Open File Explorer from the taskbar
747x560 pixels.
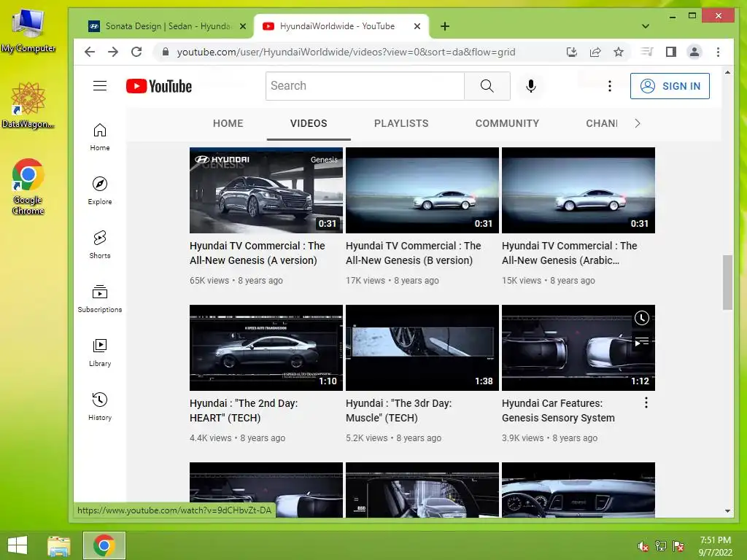coord(58,545)
